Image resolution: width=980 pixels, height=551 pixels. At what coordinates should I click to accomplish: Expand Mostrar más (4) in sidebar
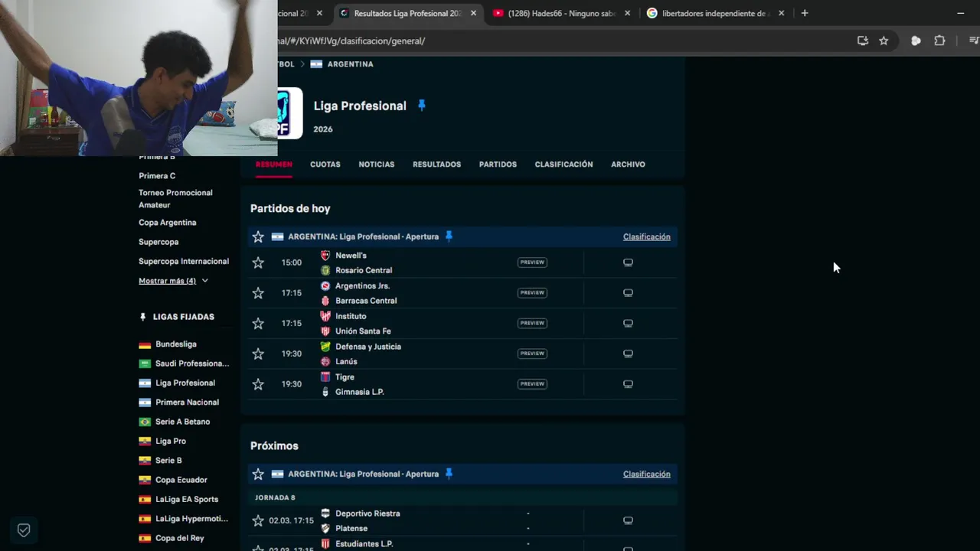tap(173, 281)
